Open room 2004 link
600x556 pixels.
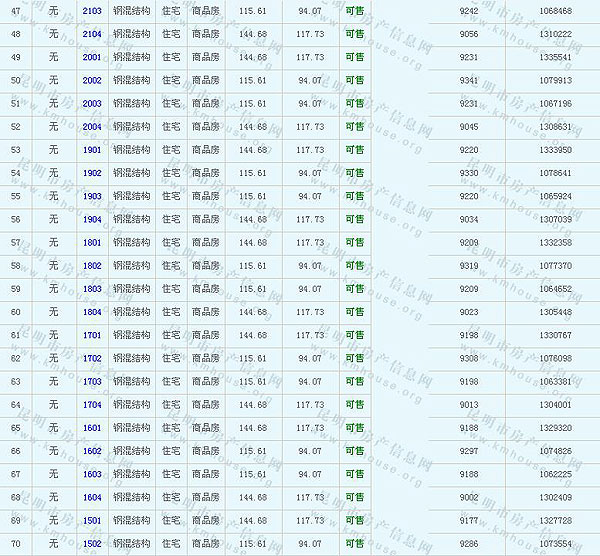tap(92, 127)
